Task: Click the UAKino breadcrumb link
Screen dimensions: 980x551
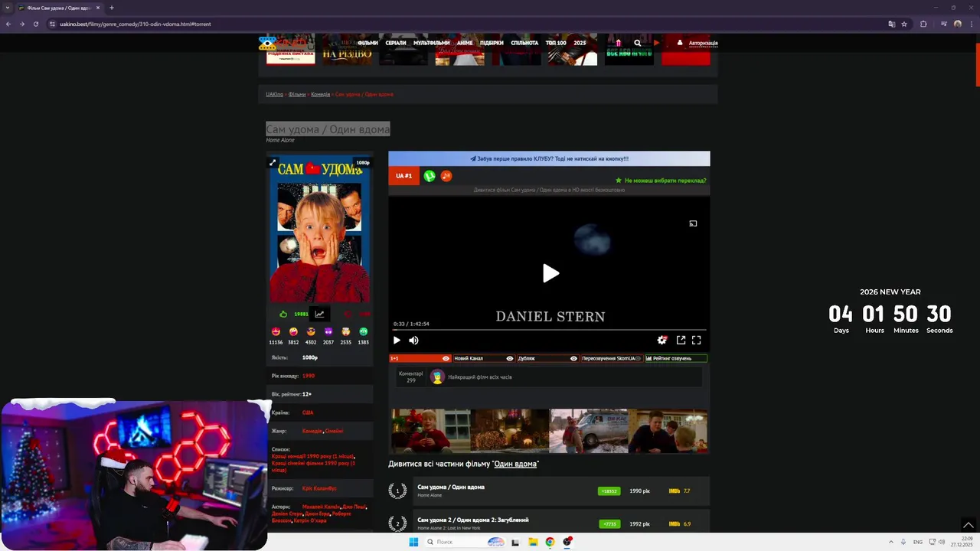Action: [x=274, y=94]
